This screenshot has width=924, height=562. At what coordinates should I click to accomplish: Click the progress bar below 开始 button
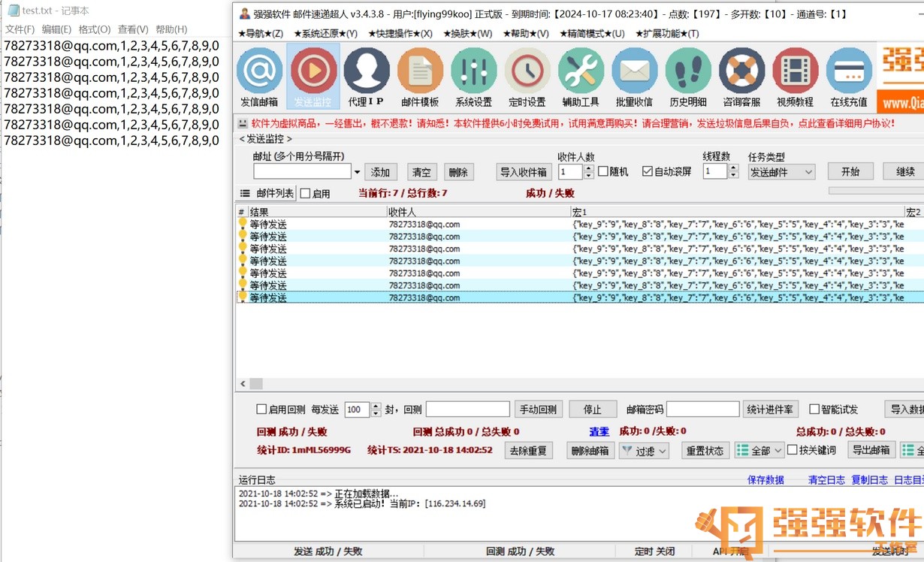(x=876, y=191)
